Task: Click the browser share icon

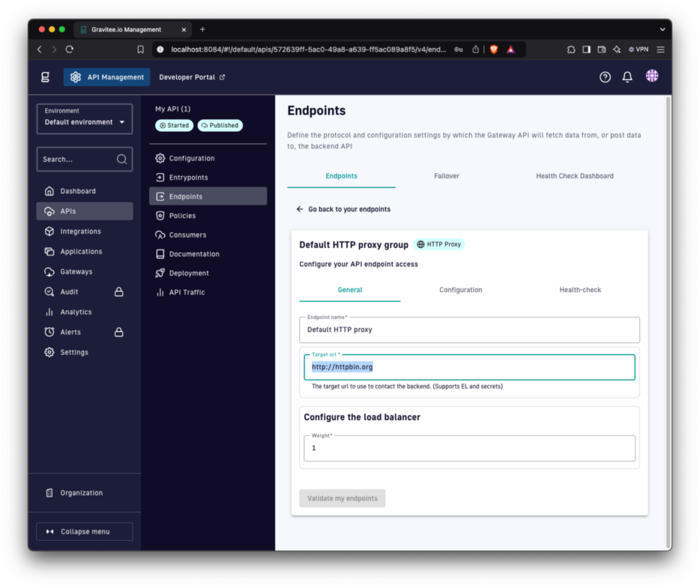Action: click(475, 49)
